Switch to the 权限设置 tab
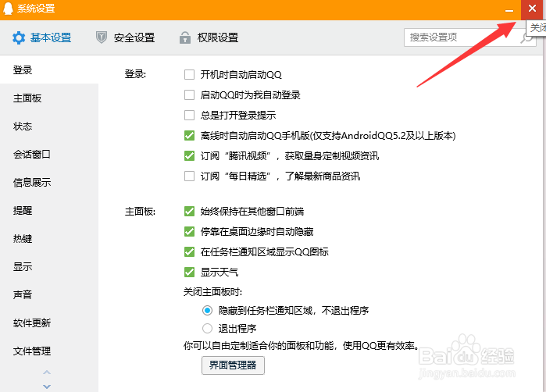546x392 pixels. coord(209,37)
